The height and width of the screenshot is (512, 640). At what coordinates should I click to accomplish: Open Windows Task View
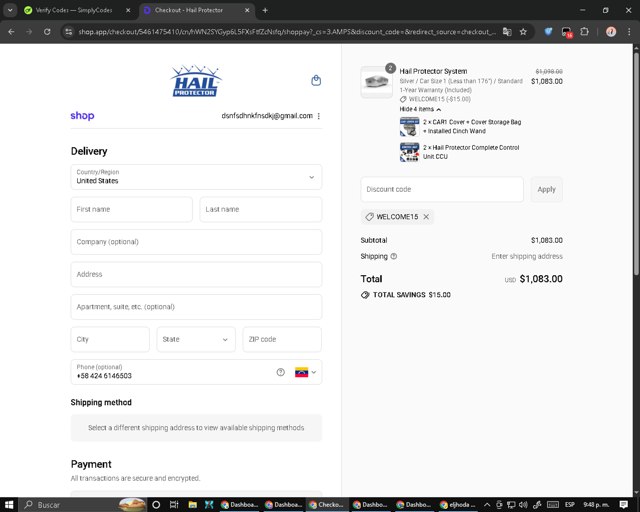(x=174, y=505)
